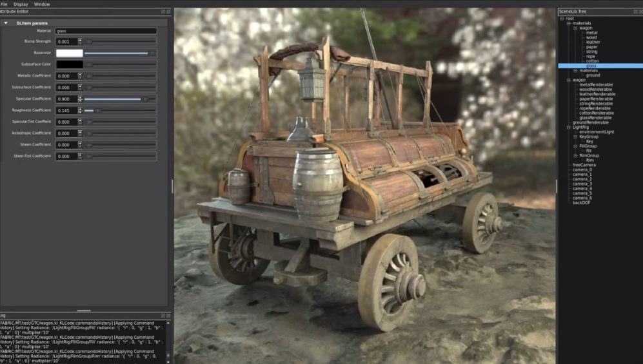Select the leather material in tree
The height and width of the screenshot is (364, 643).
tap(592, 43)
